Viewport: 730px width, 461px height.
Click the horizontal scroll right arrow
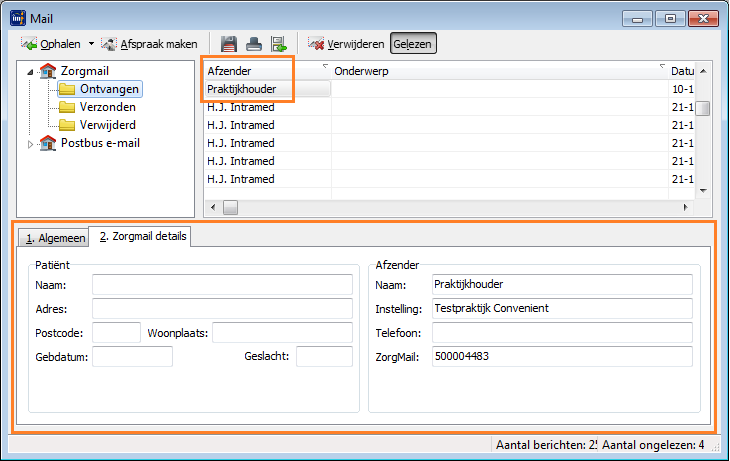[686, 208]
